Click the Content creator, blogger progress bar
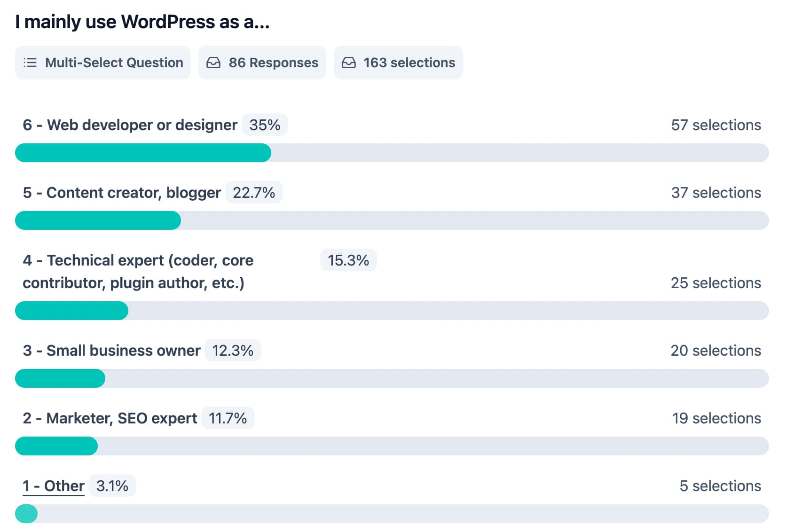Screen dimensions: 786x532 (x=392, y=220)
